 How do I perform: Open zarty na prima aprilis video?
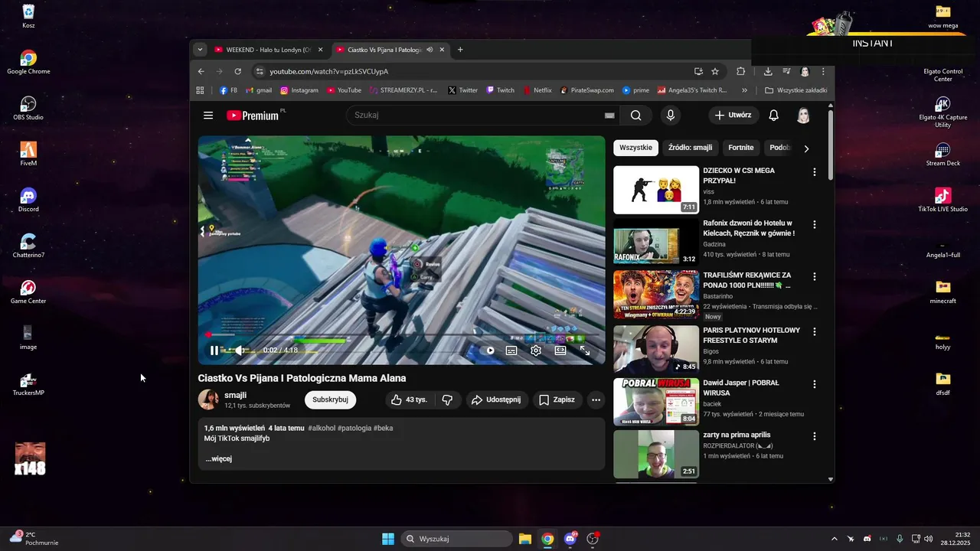tap(656, 454)
